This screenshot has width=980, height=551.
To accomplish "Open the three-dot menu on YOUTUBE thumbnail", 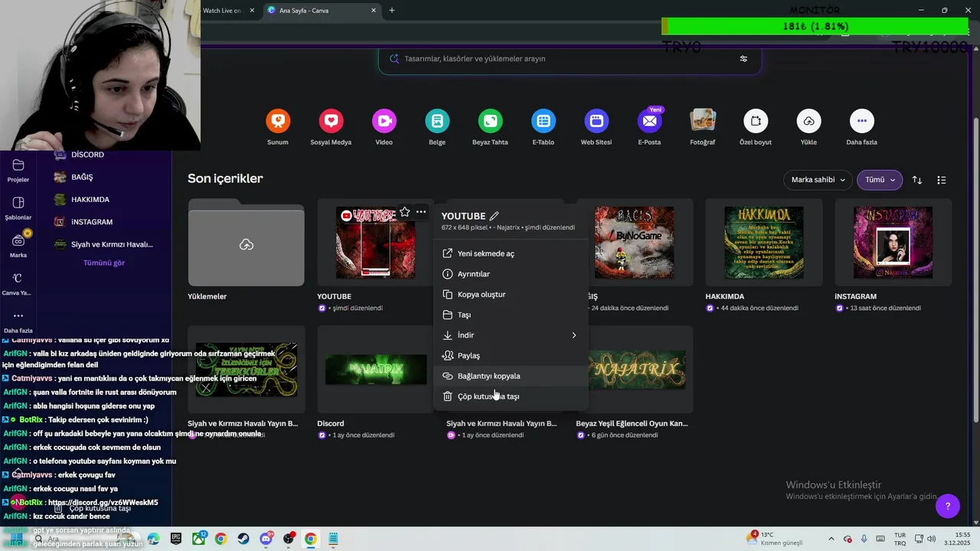I will pos(421,212).
